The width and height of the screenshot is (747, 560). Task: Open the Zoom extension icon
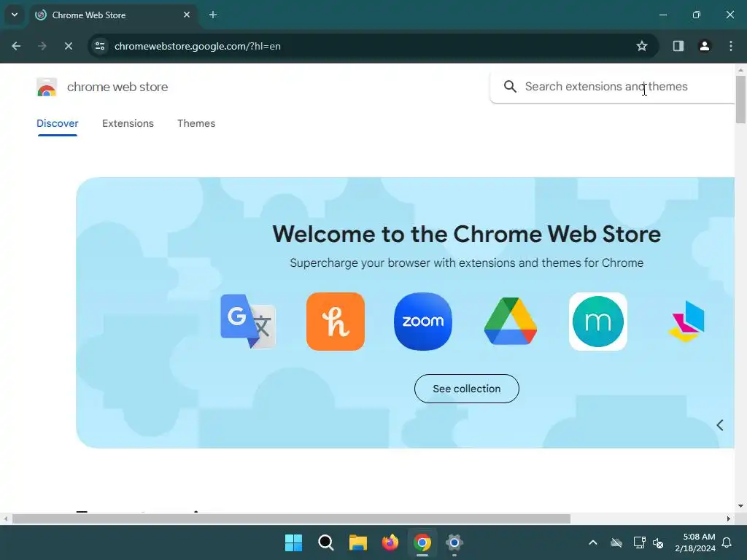[x=423, y=322]
